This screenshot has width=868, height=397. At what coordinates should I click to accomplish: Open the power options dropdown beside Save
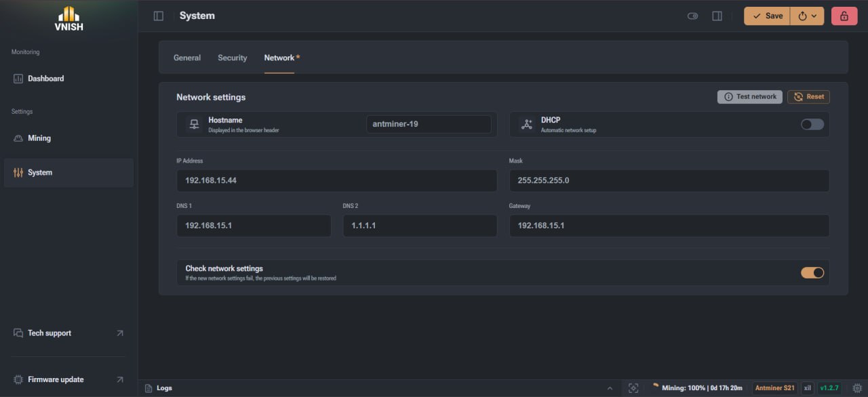click(808, 16)
